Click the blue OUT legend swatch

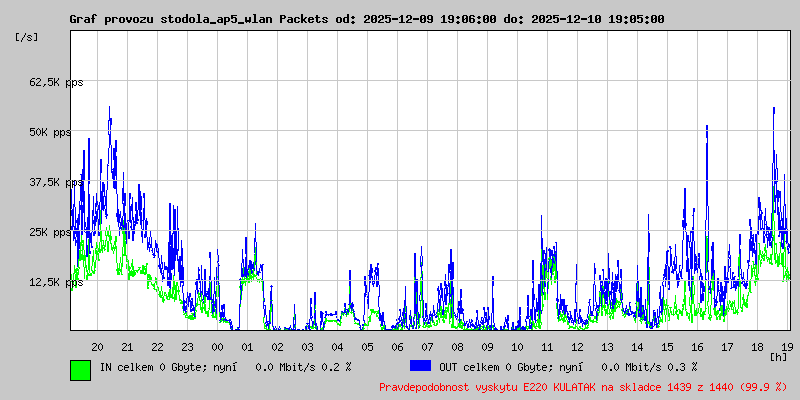420,366
